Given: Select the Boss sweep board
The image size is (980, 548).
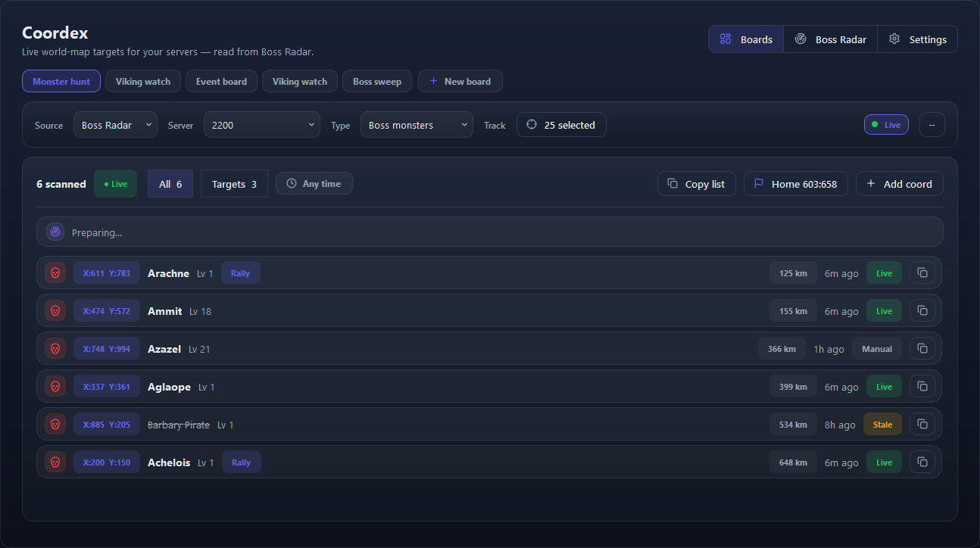Looking at the screenshot, I should click(x=377, y=81).
